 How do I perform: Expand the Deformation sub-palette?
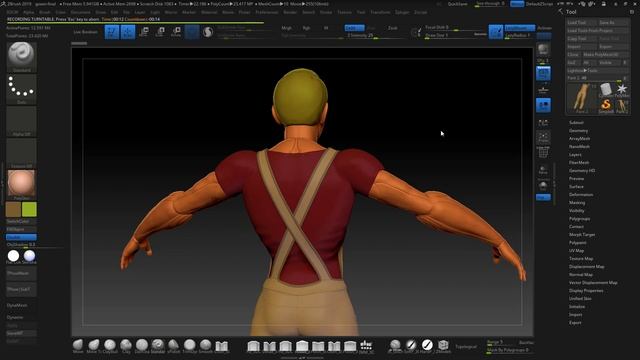tap(581, 195)
